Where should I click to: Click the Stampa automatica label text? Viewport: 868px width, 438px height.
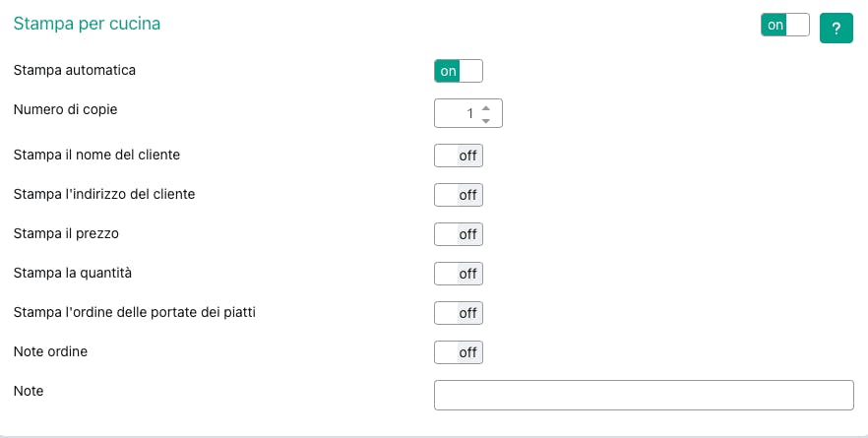[x=75, y=71]
